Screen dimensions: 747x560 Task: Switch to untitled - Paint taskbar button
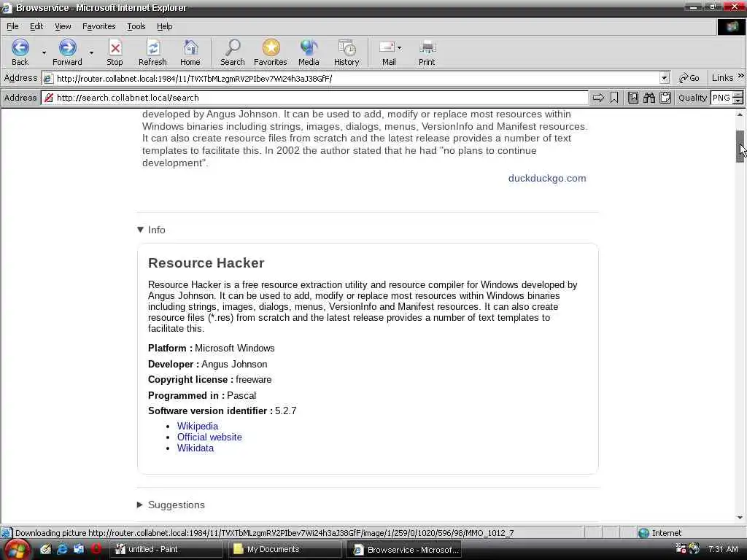click(x=166, y=549)
